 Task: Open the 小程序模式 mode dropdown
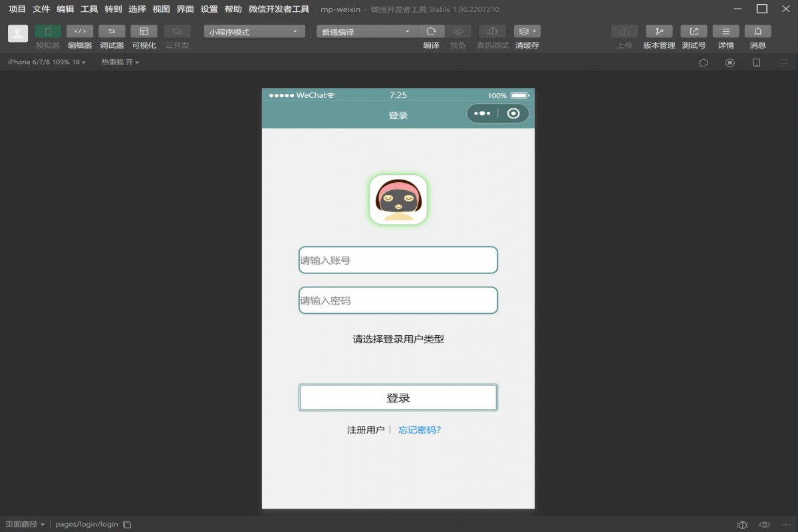pyautogui.click(x=253, y=31)
